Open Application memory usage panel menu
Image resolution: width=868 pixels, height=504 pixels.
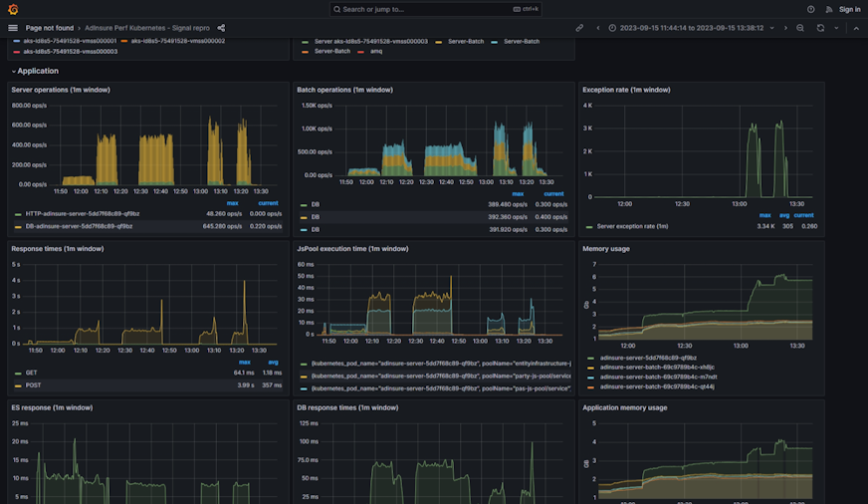click(624, 407)
